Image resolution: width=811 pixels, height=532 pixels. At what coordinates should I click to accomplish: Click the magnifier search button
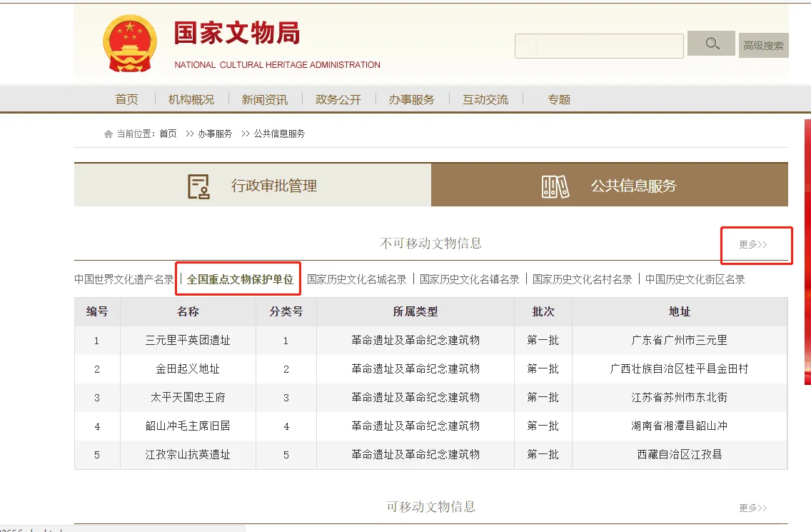pos(712,44)
